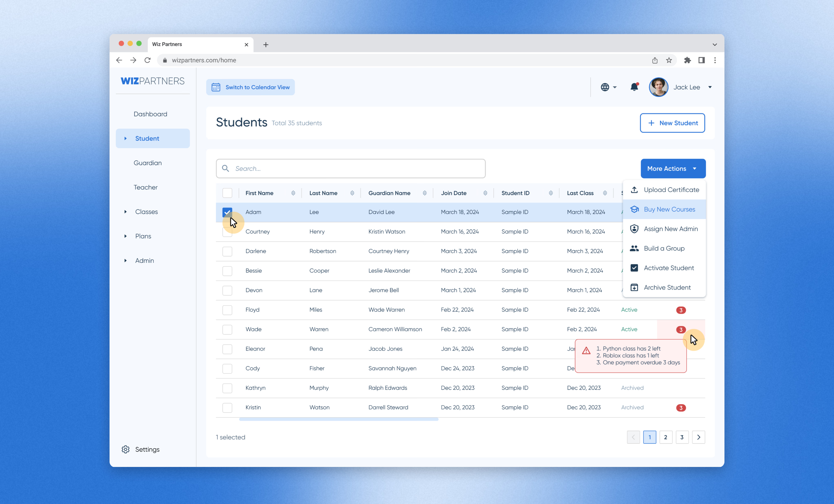Choose Activate Student menu entry
The height and width of the screenshot is (504, 834).
click(x=664, y=268)
